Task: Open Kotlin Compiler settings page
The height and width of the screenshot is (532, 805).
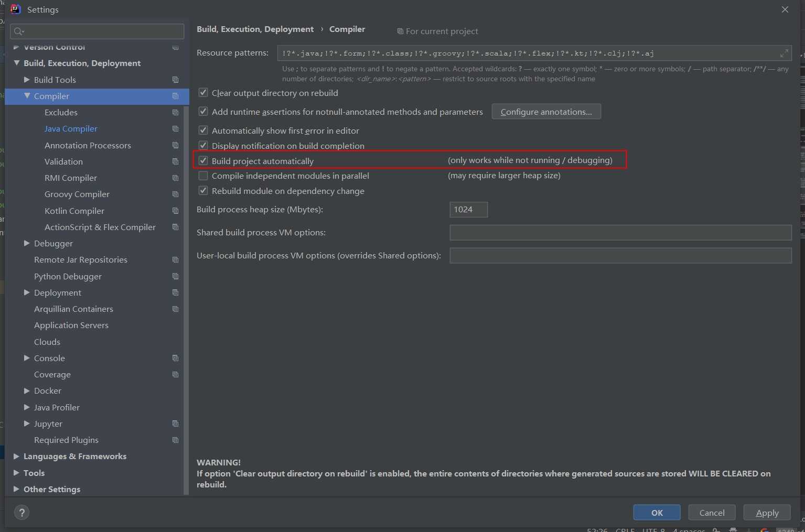Action: (74, 211)
